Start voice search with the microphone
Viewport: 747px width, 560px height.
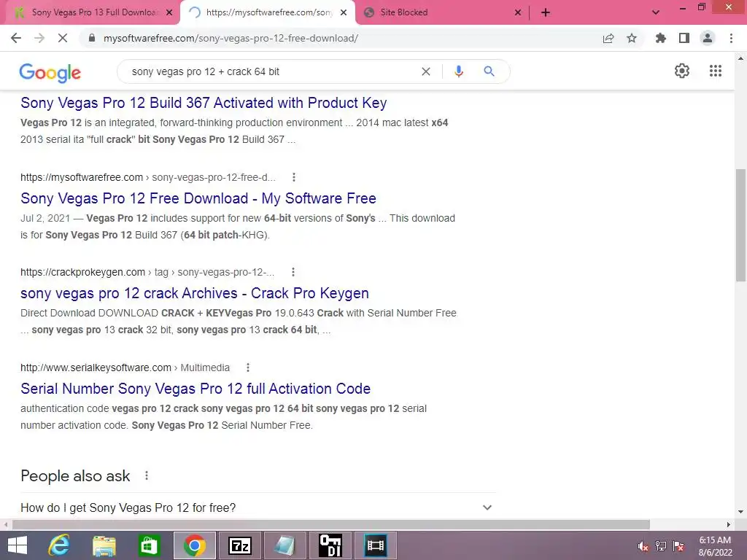tap(459, 71)
